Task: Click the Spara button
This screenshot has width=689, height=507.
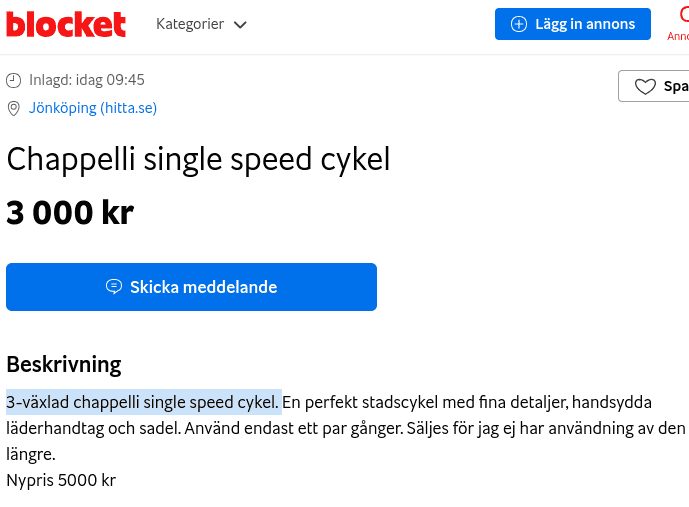Action: coord(654,86)
